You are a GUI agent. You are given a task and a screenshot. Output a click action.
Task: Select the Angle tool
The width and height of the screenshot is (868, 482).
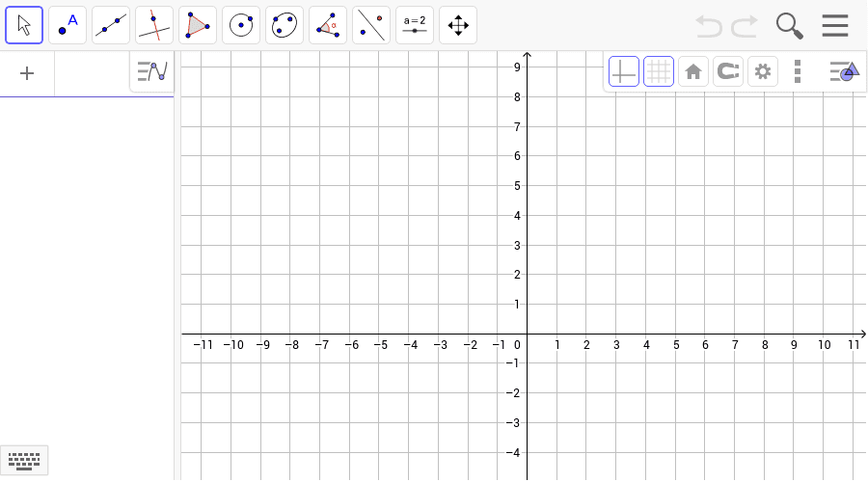(x=328, y=25)
